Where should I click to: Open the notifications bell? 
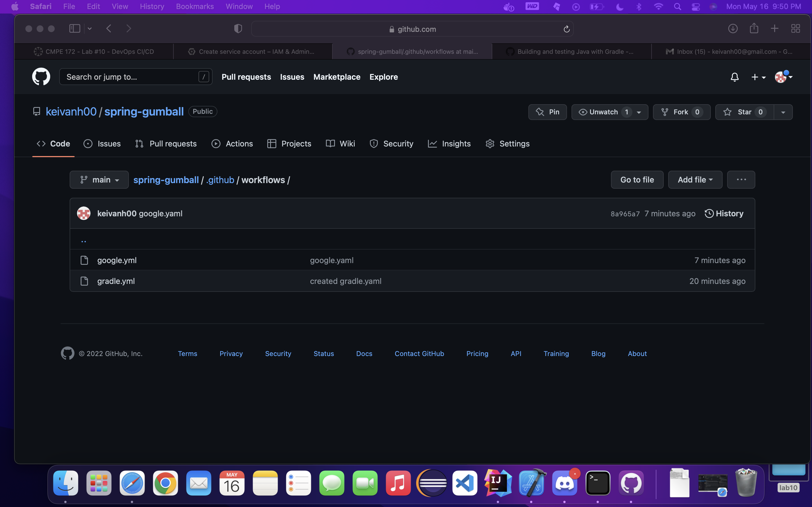pyautogui.click(x=734, y=77)
